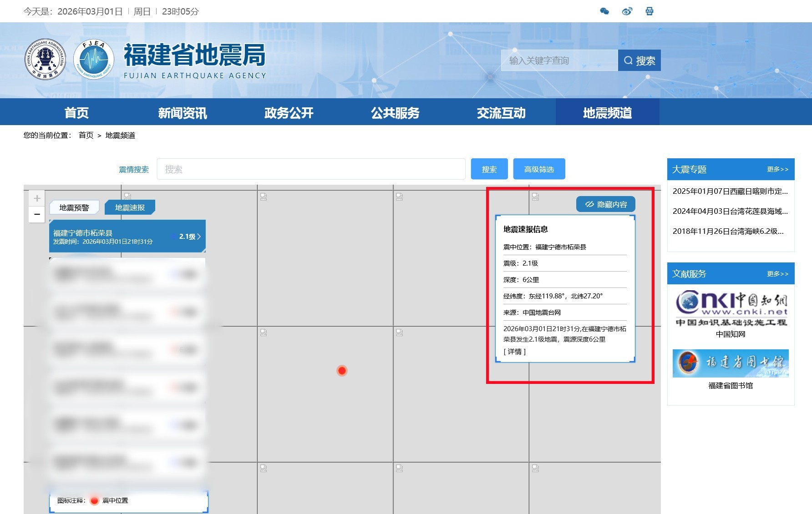Click the 高级筛选 button

pos(539,169)
